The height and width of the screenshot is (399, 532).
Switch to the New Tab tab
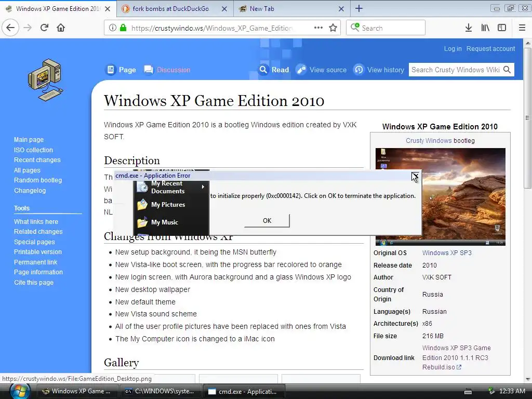262,9
